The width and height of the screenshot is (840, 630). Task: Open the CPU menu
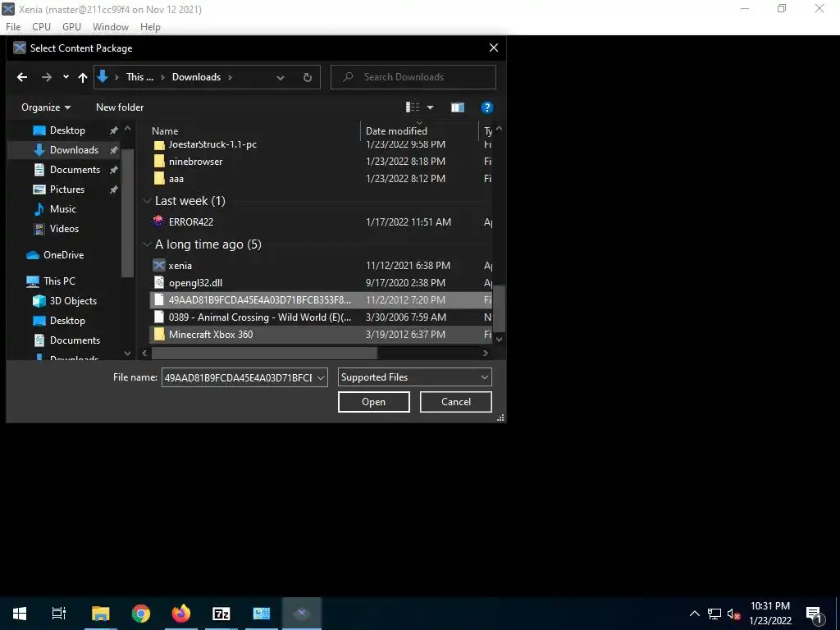click(41, 27)
